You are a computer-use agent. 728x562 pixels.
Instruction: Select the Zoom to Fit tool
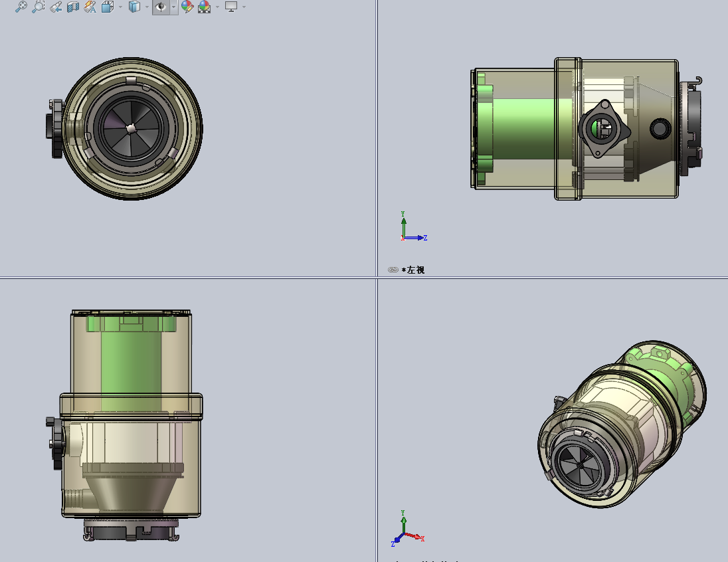click(x=20, y=8)
